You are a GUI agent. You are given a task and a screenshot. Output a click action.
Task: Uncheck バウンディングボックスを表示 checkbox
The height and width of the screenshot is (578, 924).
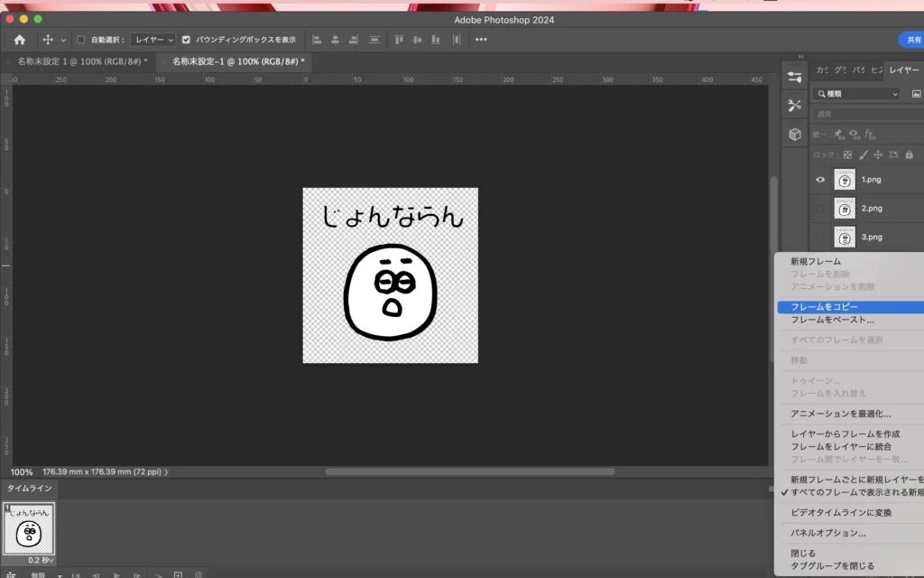point(186,40)
